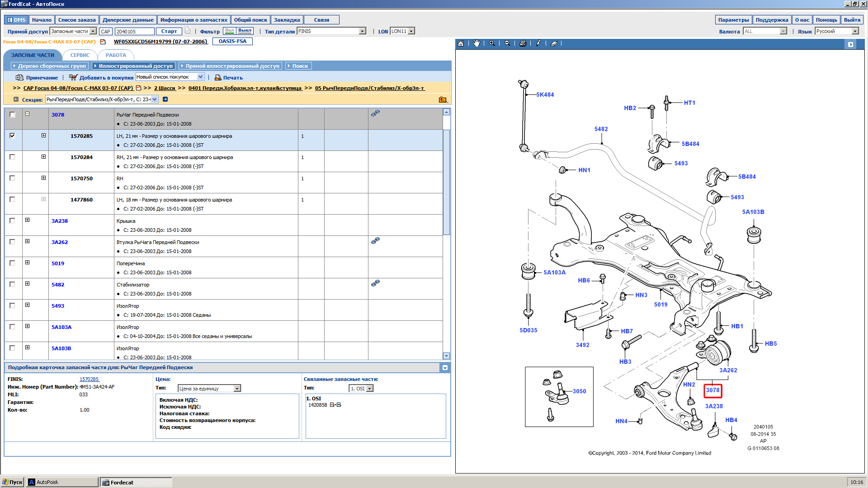Zoom out of the parts diagram
This screenshot has width=868, height=488.
coord(507,43)
